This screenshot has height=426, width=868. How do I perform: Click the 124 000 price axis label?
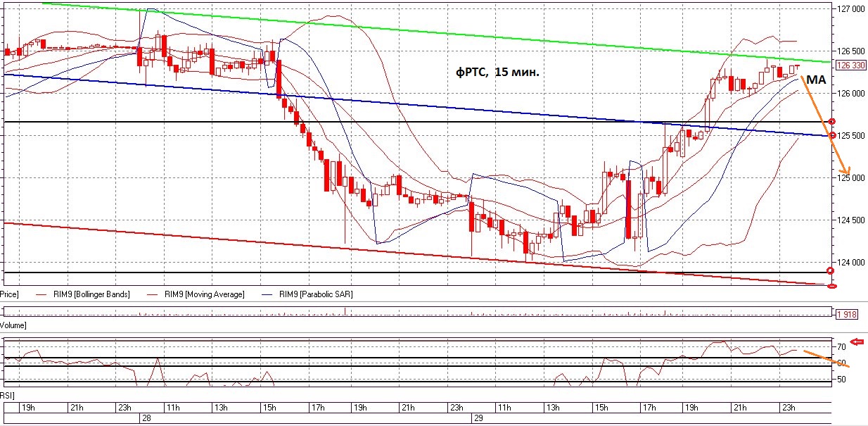pos(851,262)
